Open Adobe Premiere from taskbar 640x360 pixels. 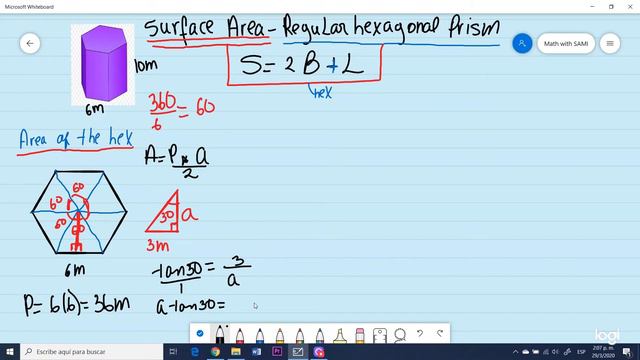tap(277, 351)
